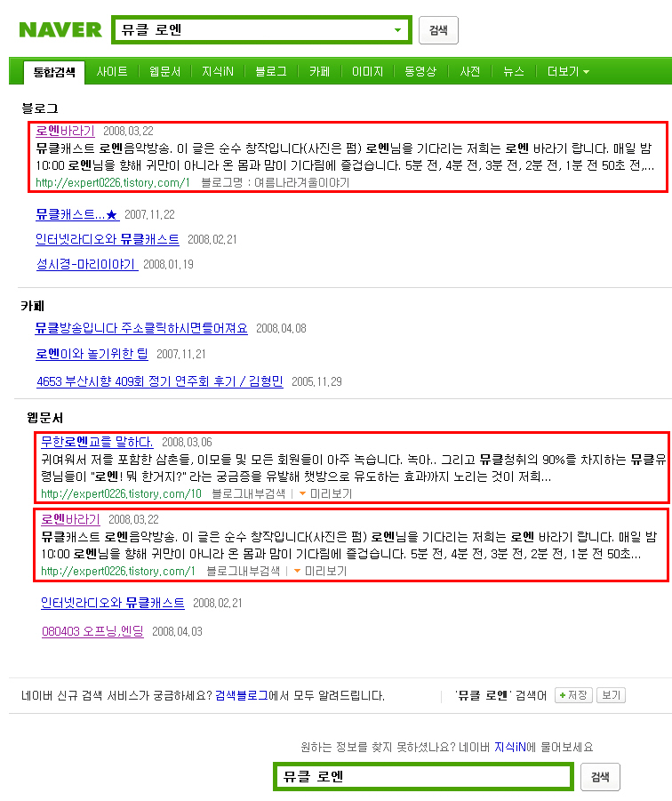Click the top 검색 button
Viewport: 672px width, 801px height.
[x=438, y=30]
